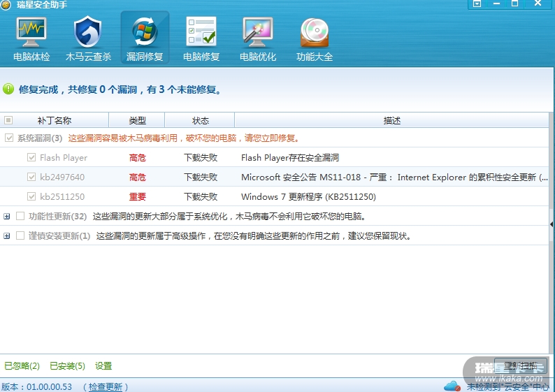The width and height of the screenshot is (555, 392).
Task: Open the 已忽略(2) ignored patches link
Action: pyautogui.click(x=22, y=366)
